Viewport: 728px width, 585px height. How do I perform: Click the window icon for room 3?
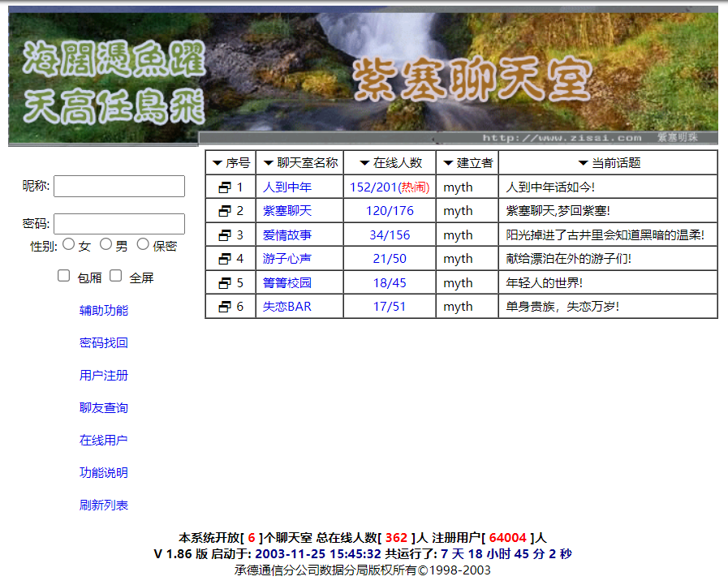(225, 235)
